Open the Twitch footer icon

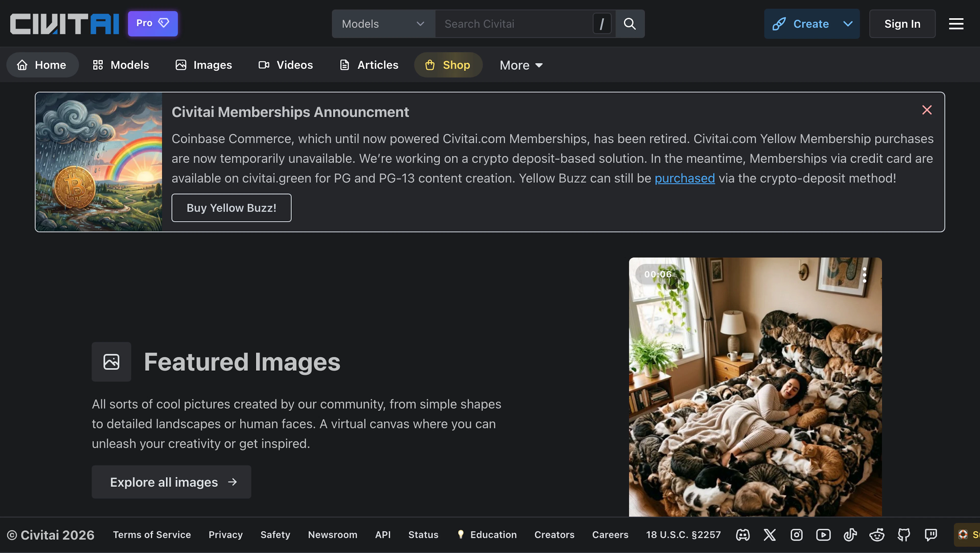click(x=930, y=535)
